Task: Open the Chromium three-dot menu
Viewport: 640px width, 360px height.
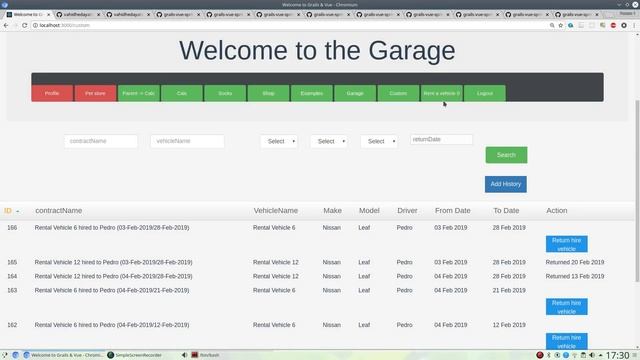Action: [x=634, y=25]
